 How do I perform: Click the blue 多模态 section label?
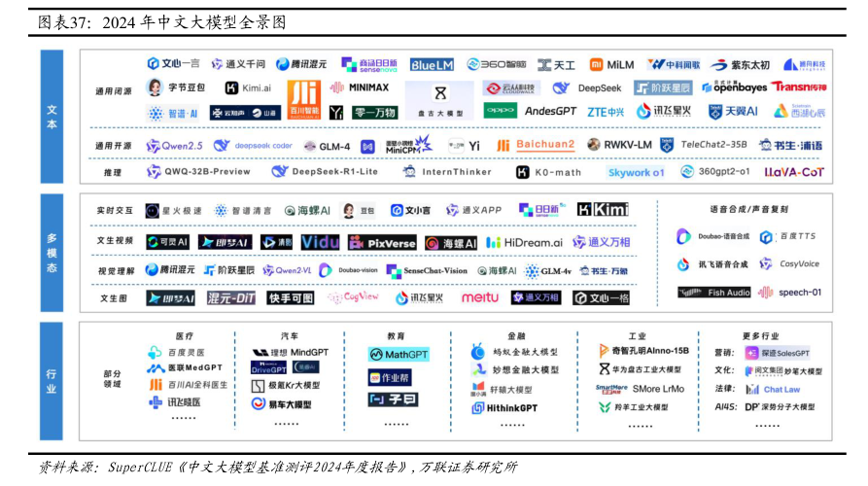click(52, 253)
